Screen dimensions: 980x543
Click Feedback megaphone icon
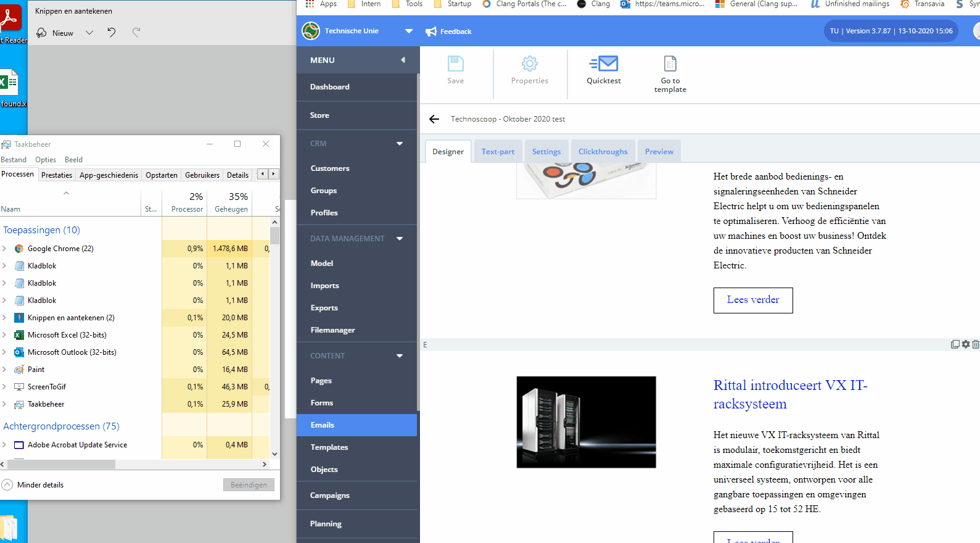point(431,31)
